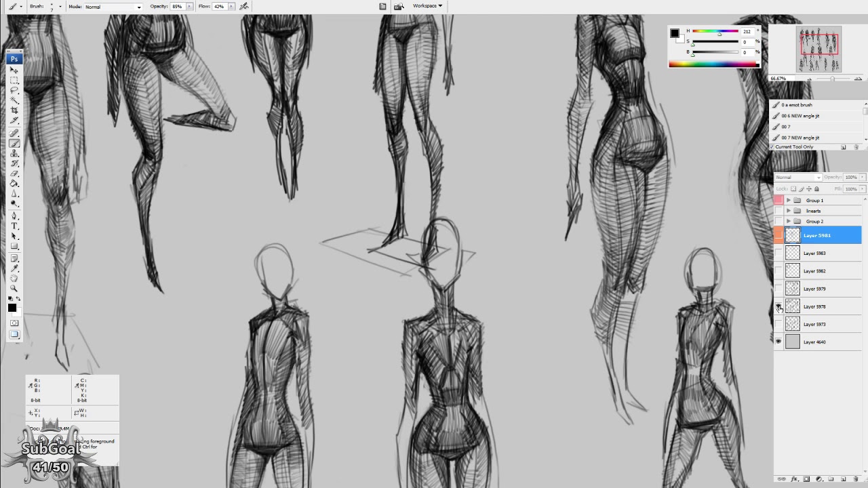Open the palettes toggle icon in options bar

[382, 6]
